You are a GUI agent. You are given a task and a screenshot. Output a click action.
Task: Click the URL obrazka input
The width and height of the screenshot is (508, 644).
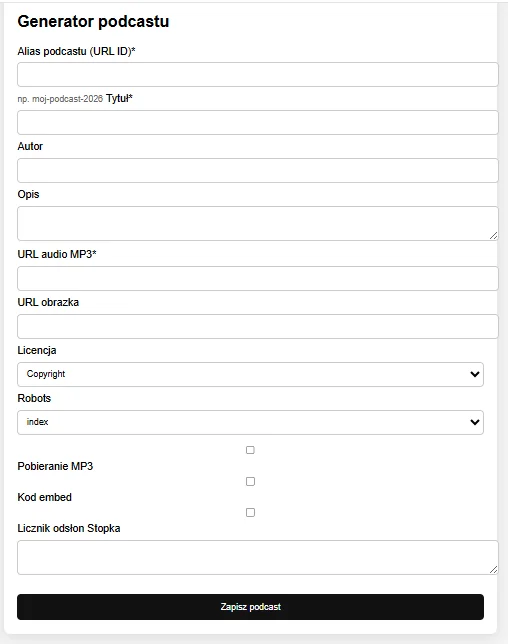[x=257, y=327]
